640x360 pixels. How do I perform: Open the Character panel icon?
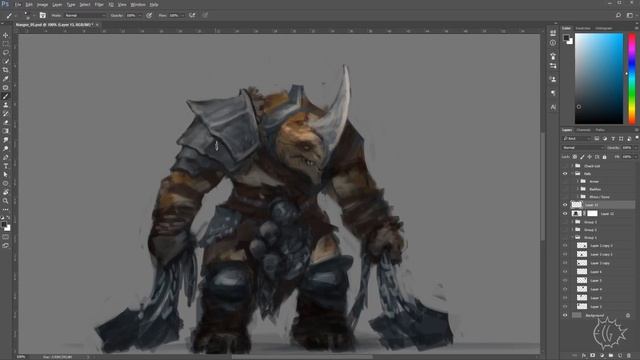click(553, 107)
